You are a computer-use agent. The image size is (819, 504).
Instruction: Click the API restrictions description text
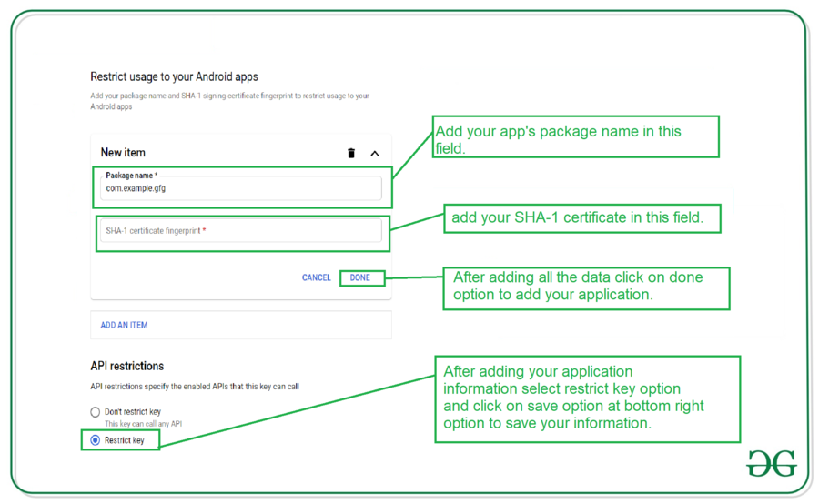195,387
